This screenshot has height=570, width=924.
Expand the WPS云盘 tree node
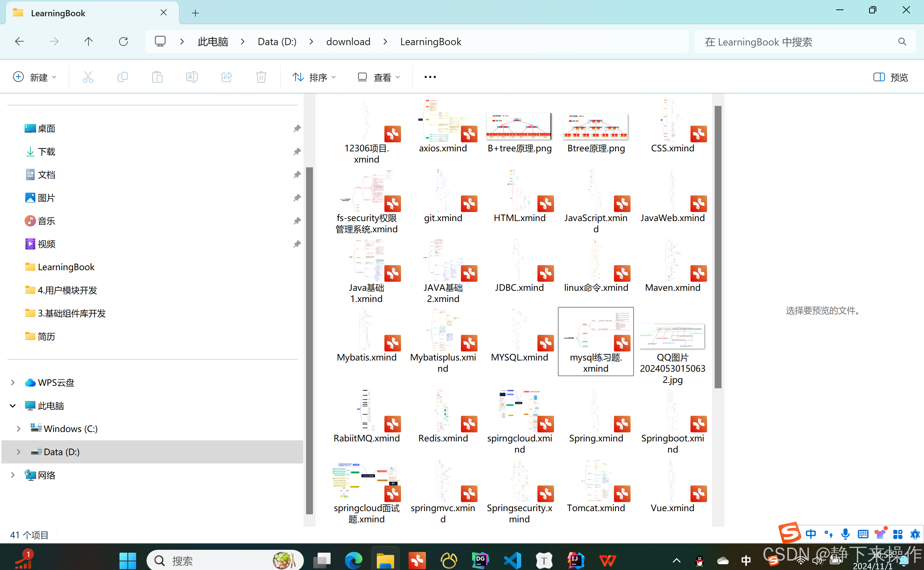[x=13, y=383]
